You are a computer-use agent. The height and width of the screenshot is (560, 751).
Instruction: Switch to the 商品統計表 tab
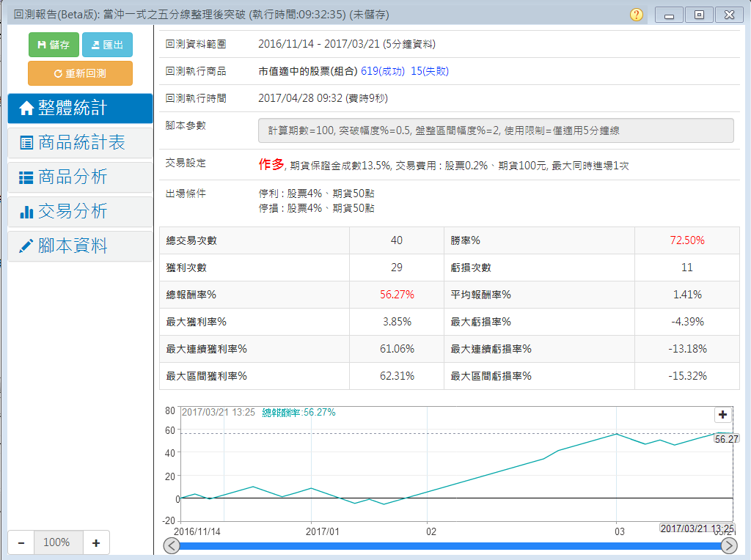[x=80, y=143]
